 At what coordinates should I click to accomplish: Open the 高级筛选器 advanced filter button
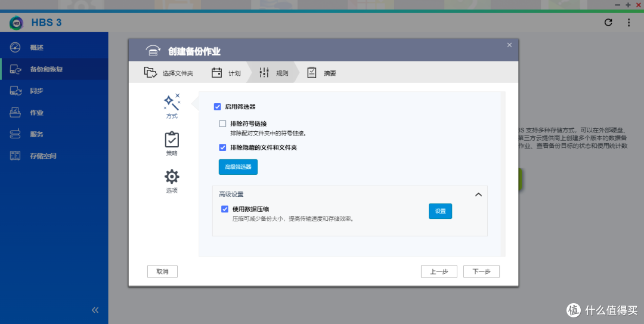(238, 167)
